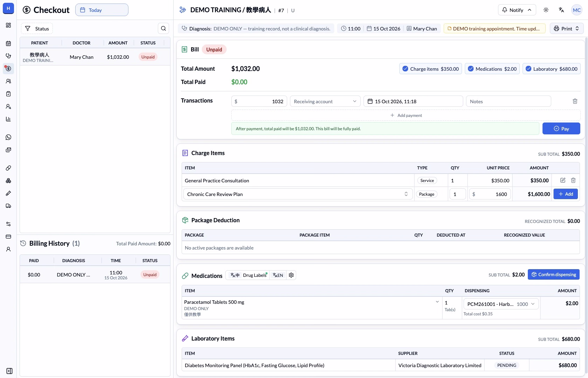Expand the Paracetamol Tablets 500 mg row chevron
This screenshot has height=378, width=588.
[x=437, y=302]
